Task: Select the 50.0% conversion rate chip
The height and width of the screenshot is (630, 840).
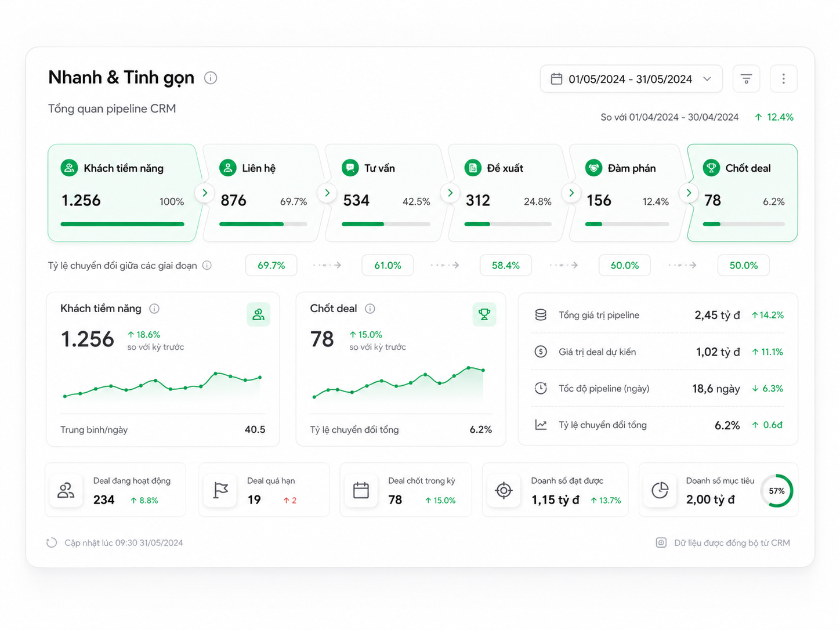Action: 744,265
